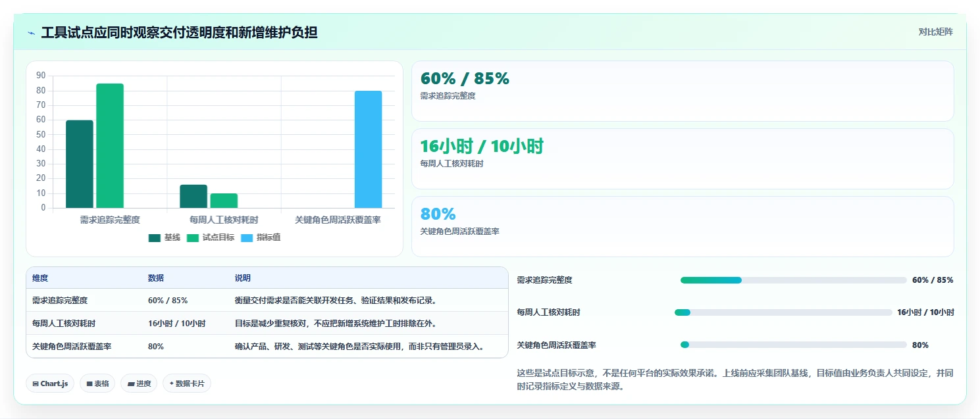Select the 16小时 / 10小时 data card
The height and width of the screenshot is (419, 980).
click(x=683, y=159)
